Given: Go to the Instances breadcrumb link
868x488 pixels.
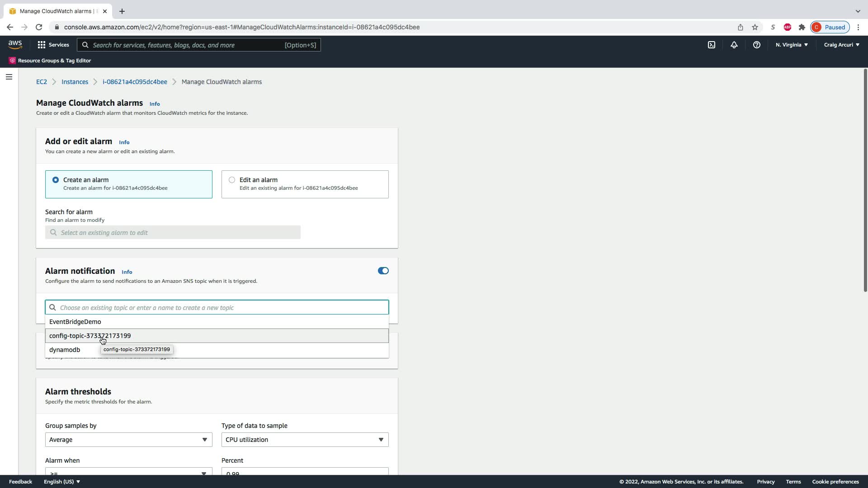Looking at the screenshot, I should click(x=75, y=82).
